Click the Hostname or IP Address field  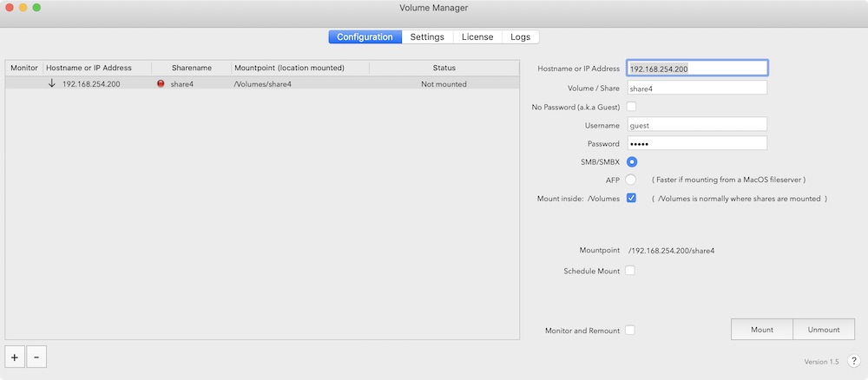(x=696, y=69)
